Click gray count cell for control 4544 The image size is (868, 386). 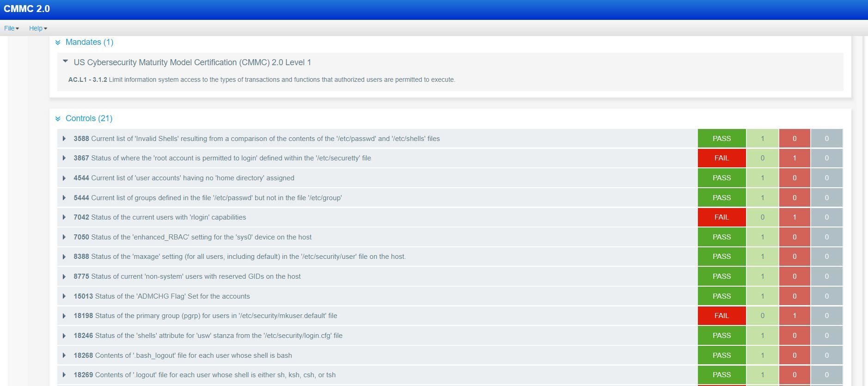click(826, 178)
